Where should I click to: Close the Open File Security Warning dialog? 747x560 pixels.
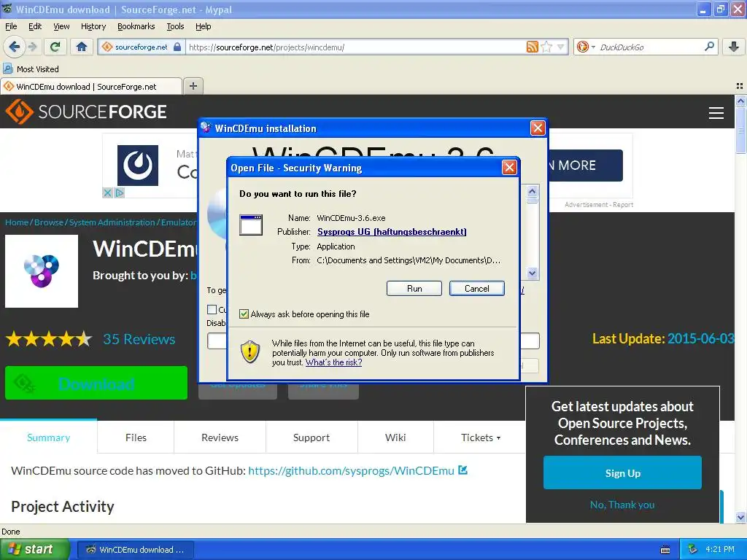[509, 167]
